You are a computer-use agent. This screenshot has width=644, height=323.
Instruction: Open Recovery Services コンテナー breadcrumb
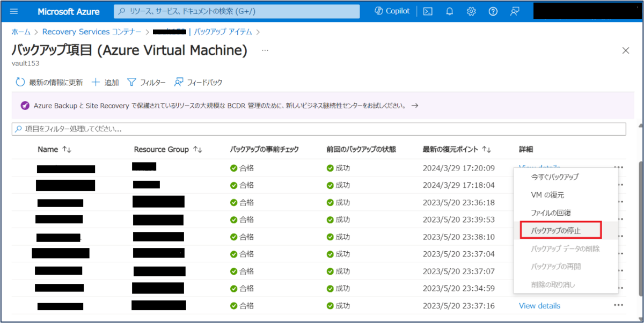pos(92,32)
